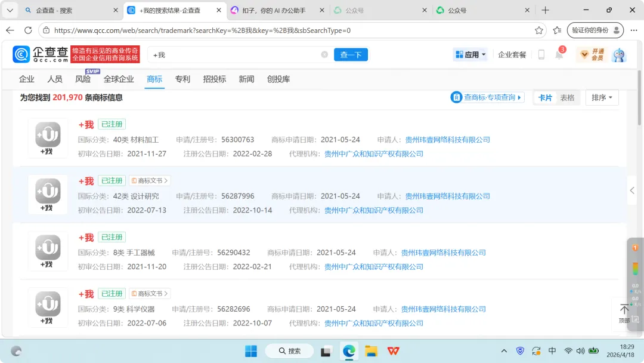644x363 pixels.
Task: Click the browser address bar URL
Action: pyautogui.click(x=203, y=30)
